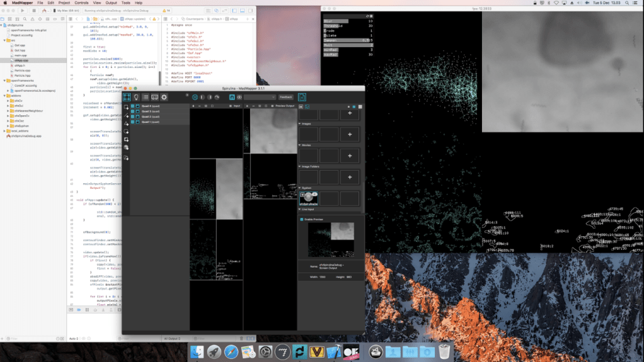
Task: Open the Controls menu
Action: click(x=81, y=3)
